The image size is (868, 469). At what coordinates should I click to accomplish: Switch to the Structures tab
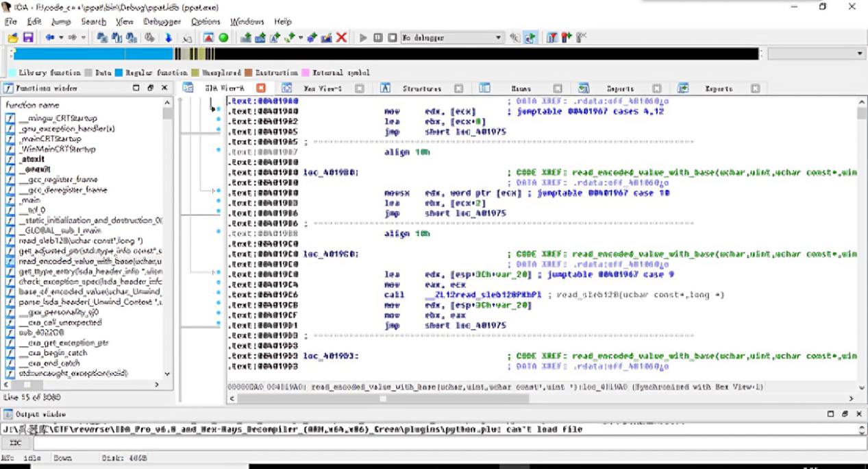tap(421, 88)
